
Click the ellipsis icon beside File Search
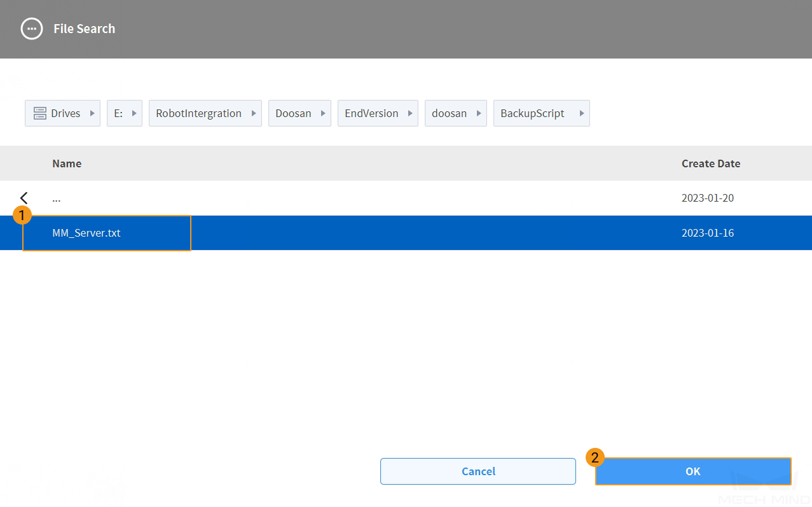coord(32,29)
